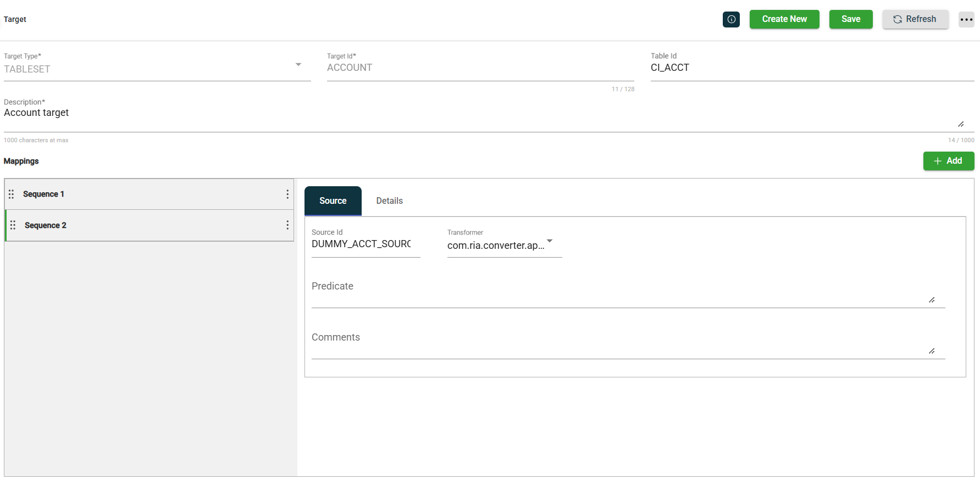Screen dimensions: 980x479
Task: Open the three-dot more options menu
Action: [966, 19]
